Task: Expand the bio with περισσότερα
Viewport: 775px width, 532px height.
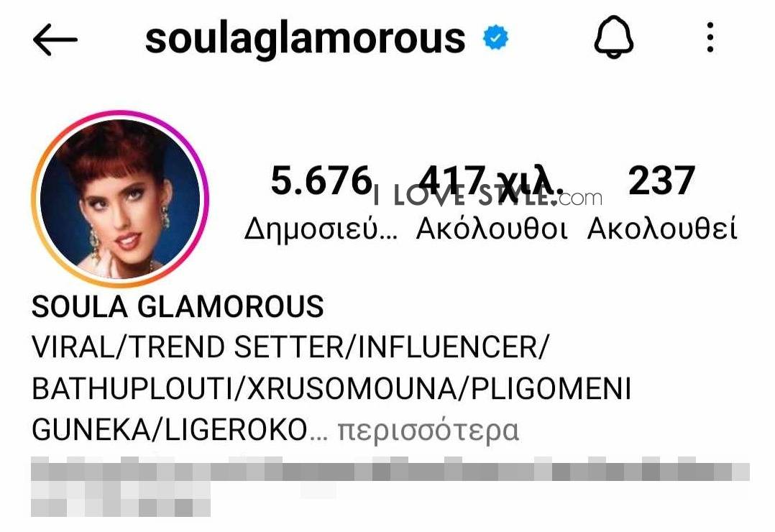Action: (428, 430)
